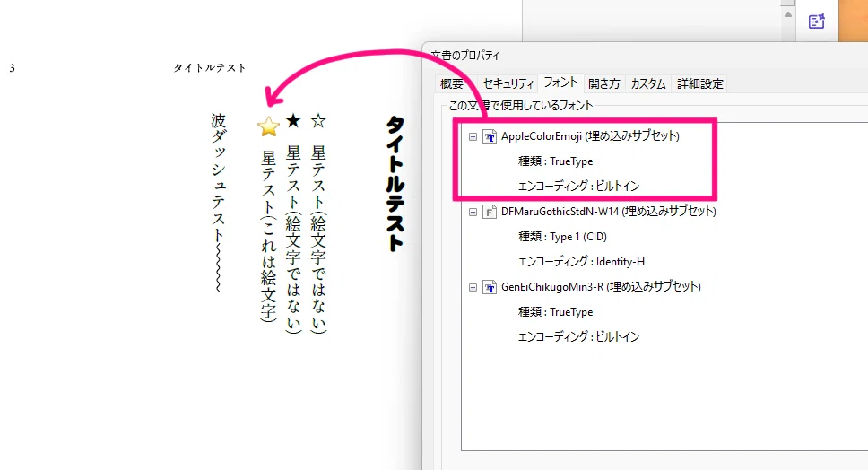Click the 星テスト(これは絵文字) vertical line

pyautogui.click(x=268, y=236)
